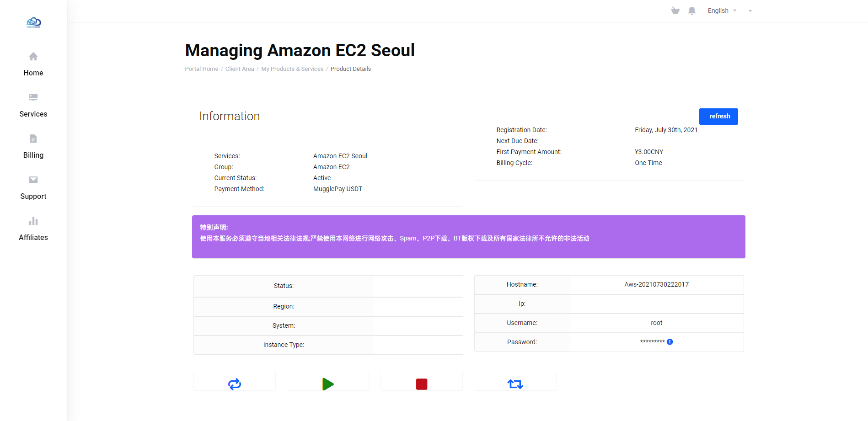
Task: Click the blue refresh button
Action: (718, 117)
